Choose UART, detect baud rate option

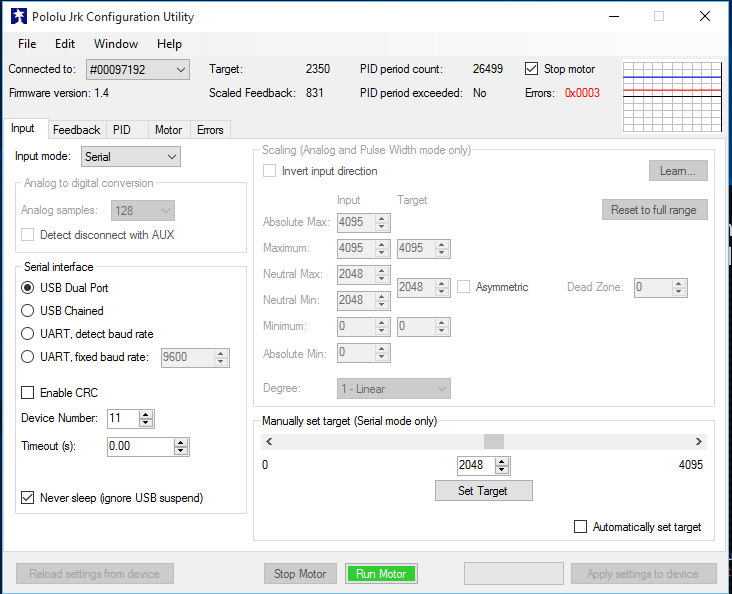(28, 334)
